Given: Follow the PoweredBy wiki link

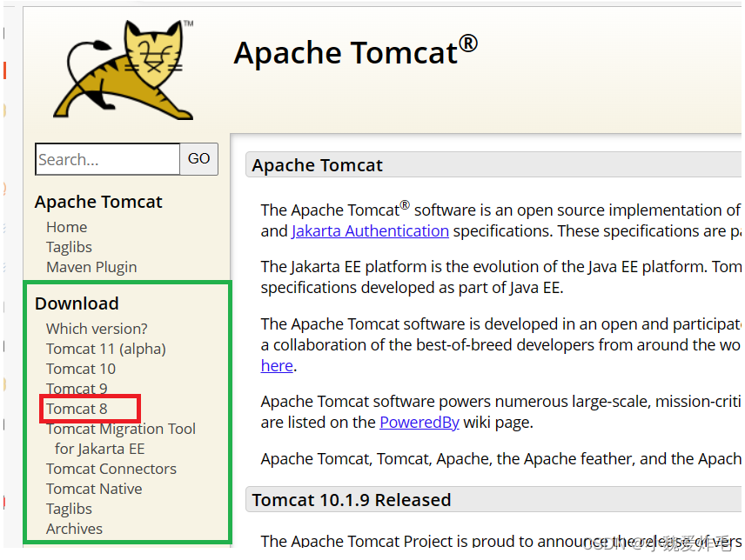Looking at the screenshot, I should 419,423.
